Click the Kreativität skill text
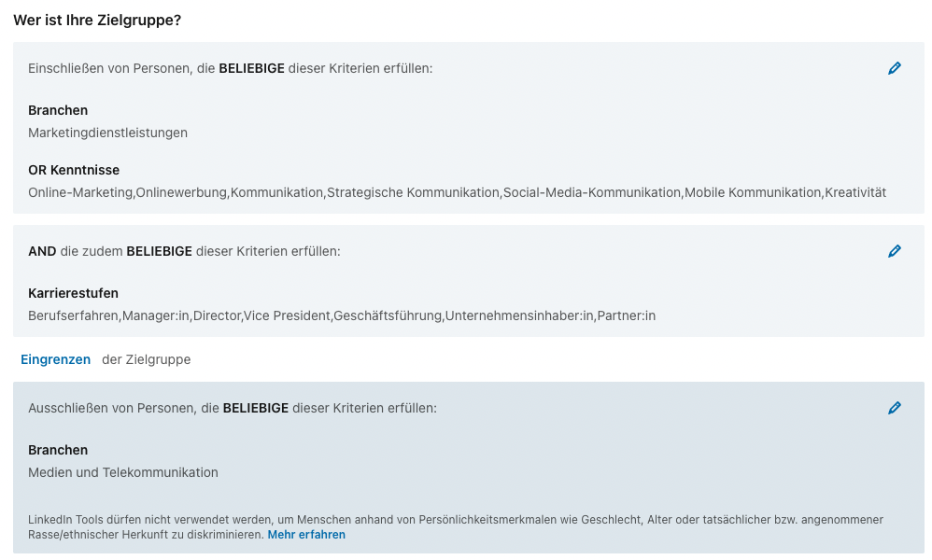This screenshot has width=932, height=560. pyautogui.click(x=855, y=192)
